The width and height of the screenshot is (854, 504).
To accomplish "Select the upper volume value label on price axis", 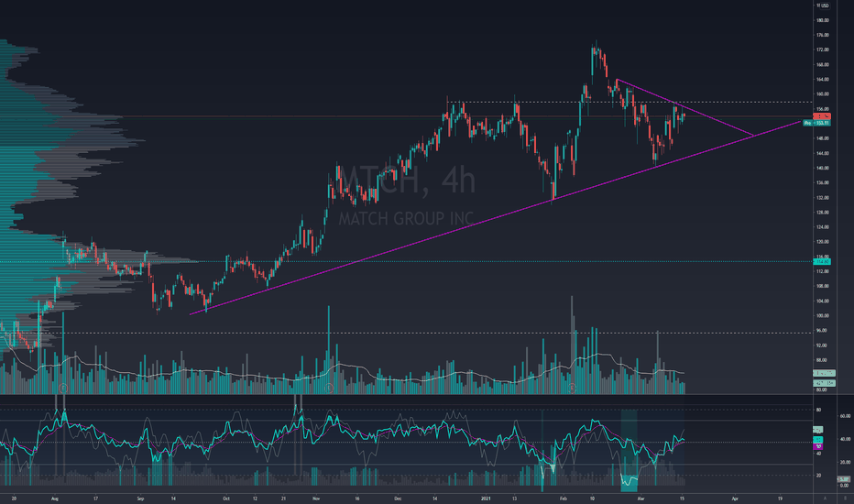I will click(x=824, y=373).
